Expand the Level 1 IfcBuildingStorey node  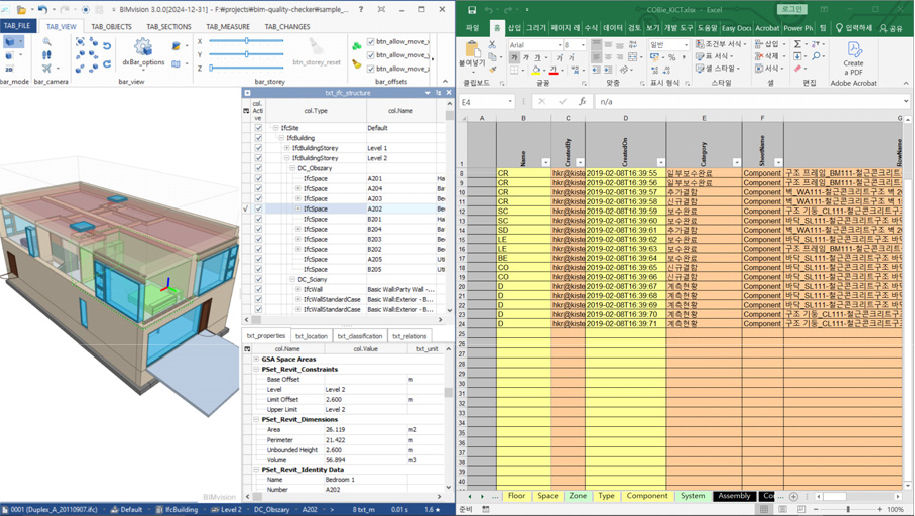[287, 148]
